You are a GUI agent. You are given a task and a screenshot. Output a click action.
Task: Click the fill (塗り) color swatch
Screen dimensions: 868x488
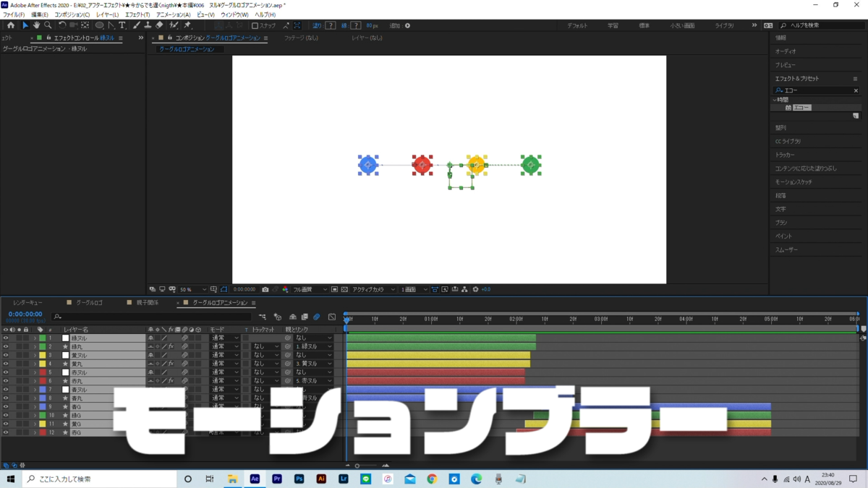click(x=330, y=25)
